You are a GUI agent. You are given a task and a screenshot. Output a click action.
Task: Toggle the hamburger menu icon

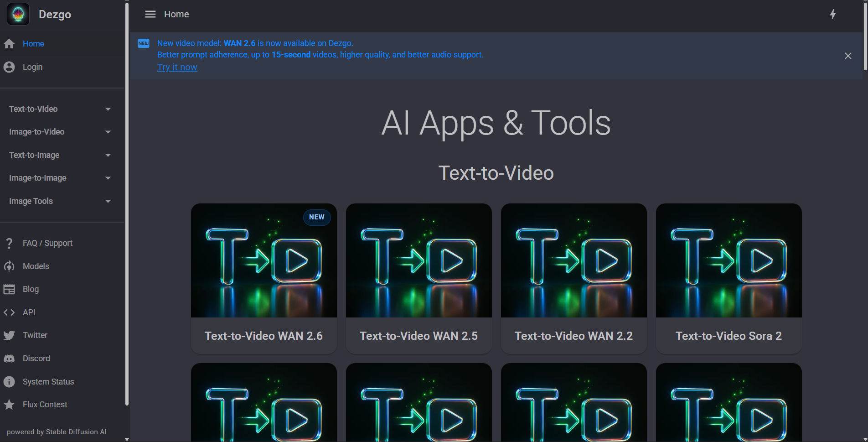[x=150, y=14]
